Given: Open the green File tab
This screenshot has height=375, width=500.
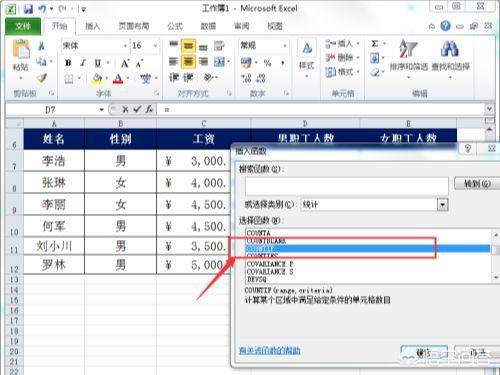Looking at the screenshot, I should pos(23,26).
